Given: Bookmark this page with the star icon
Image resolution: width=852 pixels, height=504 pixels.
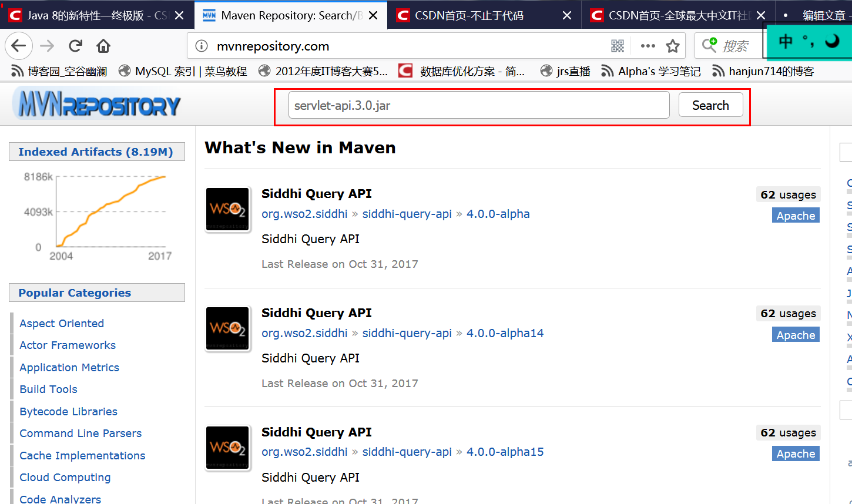Looking at the screenshot, I should [x=673, y=46].
